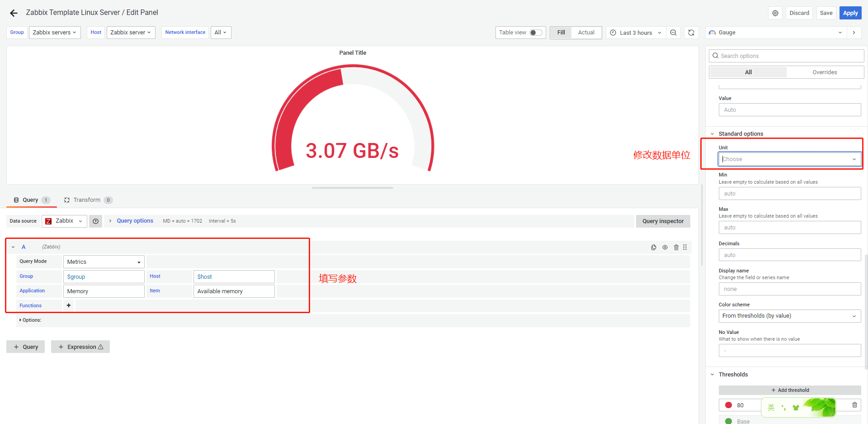Click Display name input field

[789, 289]
